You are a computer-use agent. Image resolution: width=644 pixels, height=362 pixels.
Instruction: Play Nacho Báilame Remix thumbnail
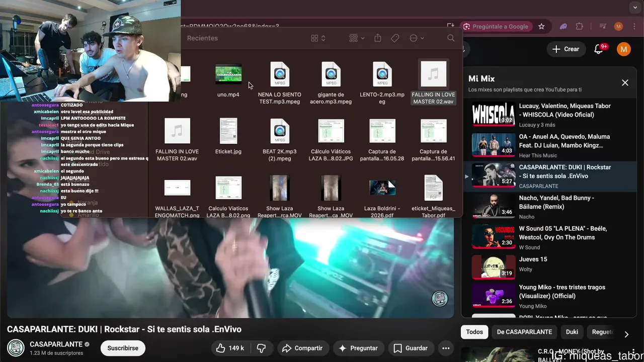(494, 206)
